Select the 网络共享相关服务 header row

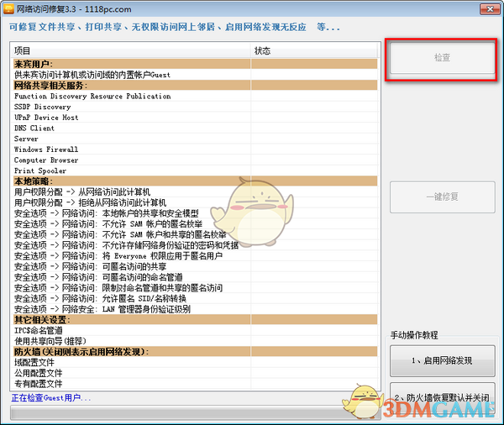click(x=196, y=85)
